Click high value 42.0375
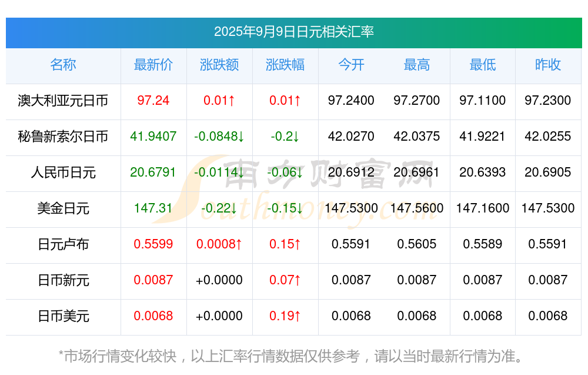 [x=417, y=136]
